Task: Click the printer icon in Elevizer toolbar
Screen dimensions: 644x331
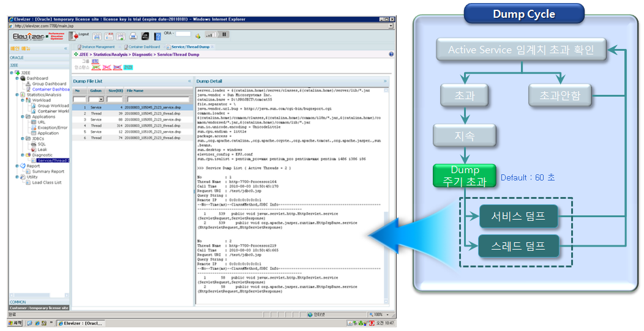Action: 133,36
